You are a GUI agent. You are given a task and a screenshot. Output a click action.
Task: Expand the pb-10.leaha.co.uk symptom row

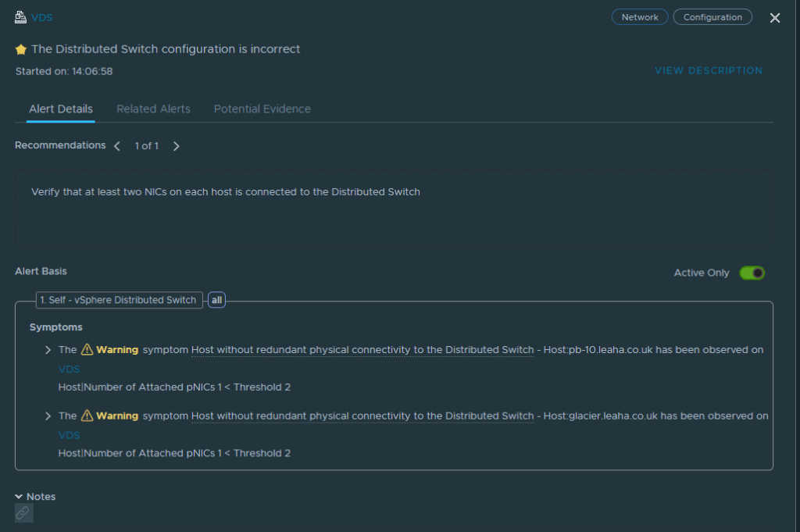coord(48,350)
